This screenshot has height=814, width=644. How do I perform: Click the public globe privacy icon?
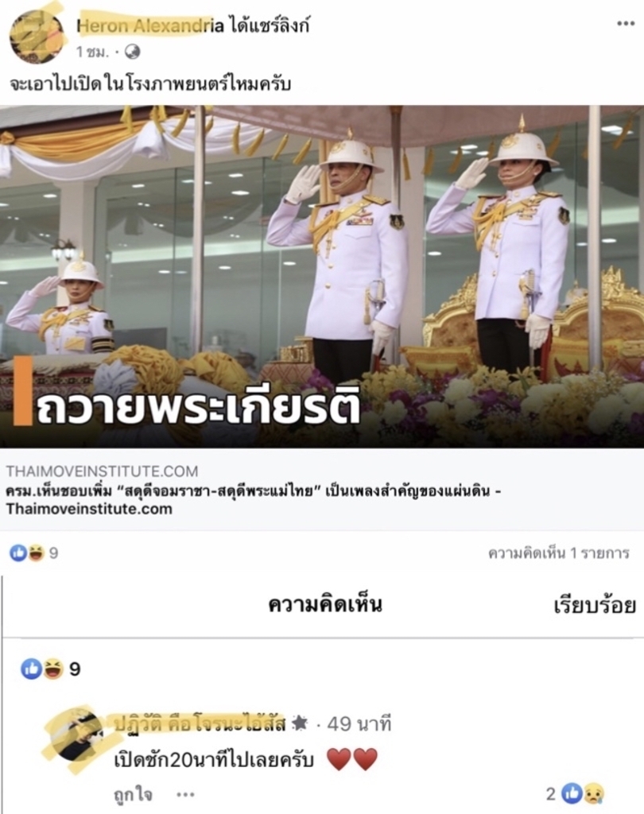coord(133,52)
